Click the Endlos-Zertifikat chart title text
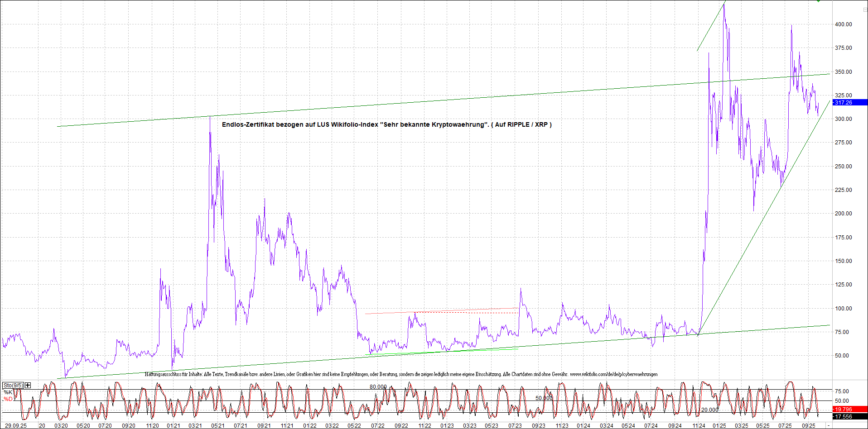Image resolution: width=868 pixels, height=429 pixels. 386,124
